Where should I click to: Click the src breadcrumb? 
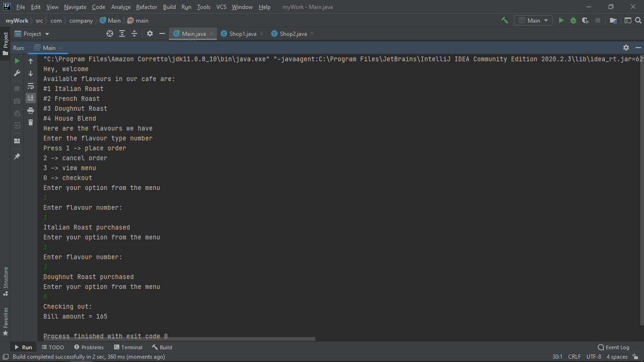coord(39,21)
